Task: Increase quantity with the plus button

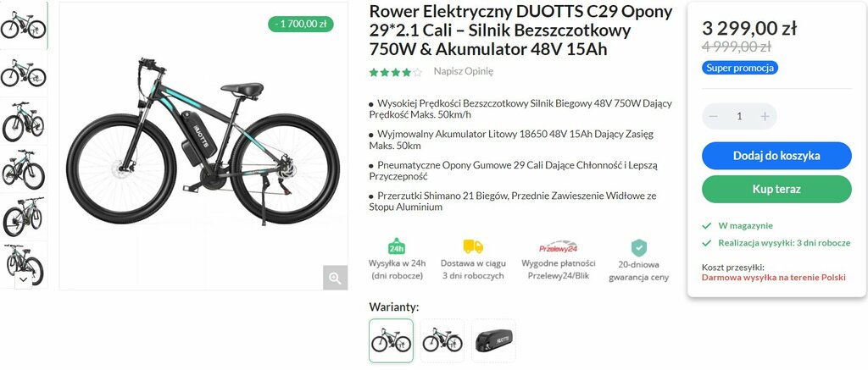Action: (x=765, y=116)
